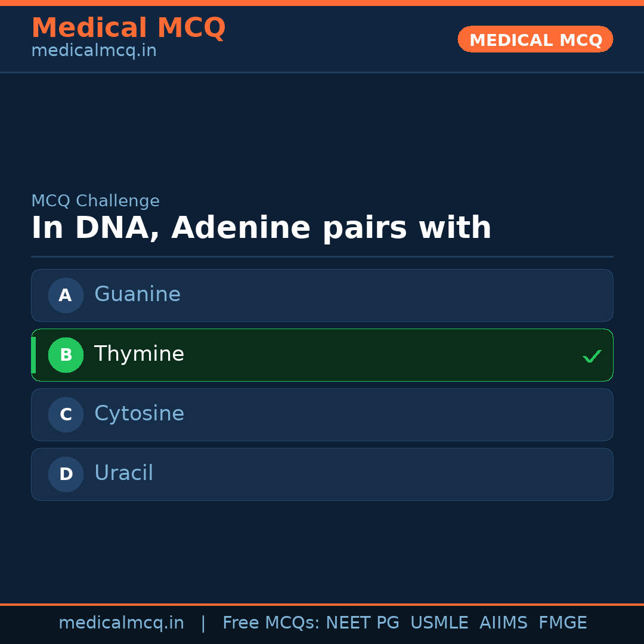Click the green letter B circle
Image resolution: width=644 pixels, height=644 pixels.
(66, 355)
